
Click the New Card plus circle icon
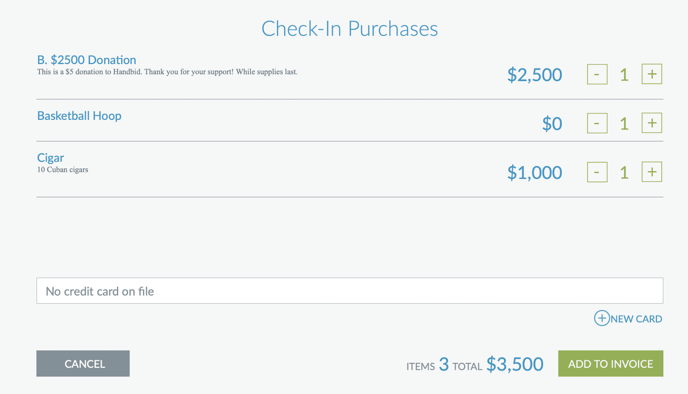tap(602, 318)
